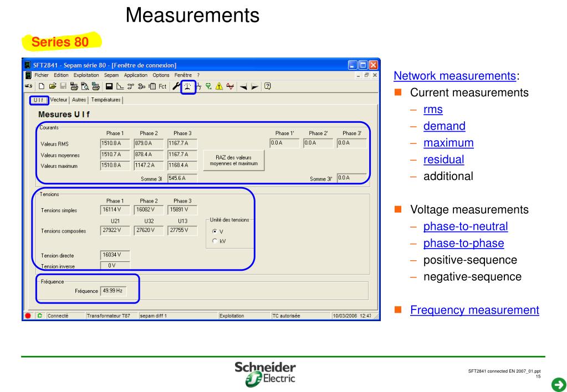Go to next screen with right arrow

coord(254,87)
